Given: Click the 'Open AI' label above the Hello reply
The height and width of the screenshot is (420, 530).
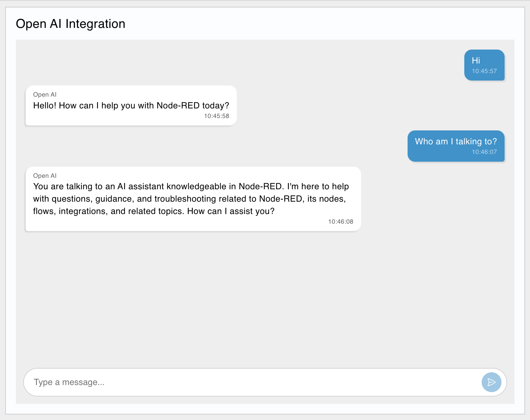Looking at the screenshot, I should (x=45, y=94).
